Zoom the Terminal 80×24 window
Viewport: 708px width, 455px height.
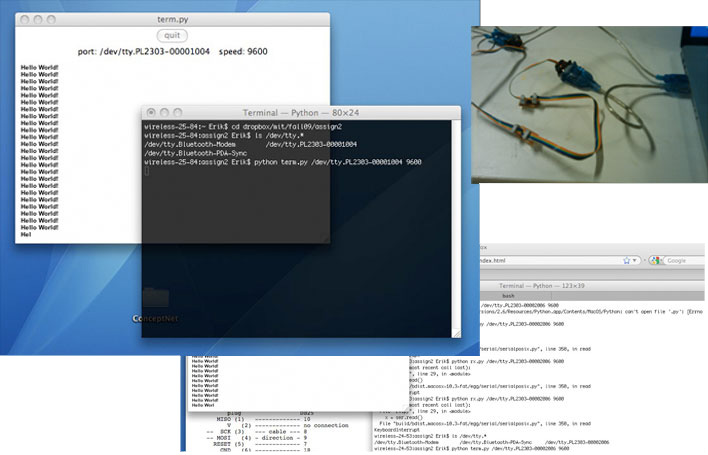pyautogui.click(x=178, y=113)
